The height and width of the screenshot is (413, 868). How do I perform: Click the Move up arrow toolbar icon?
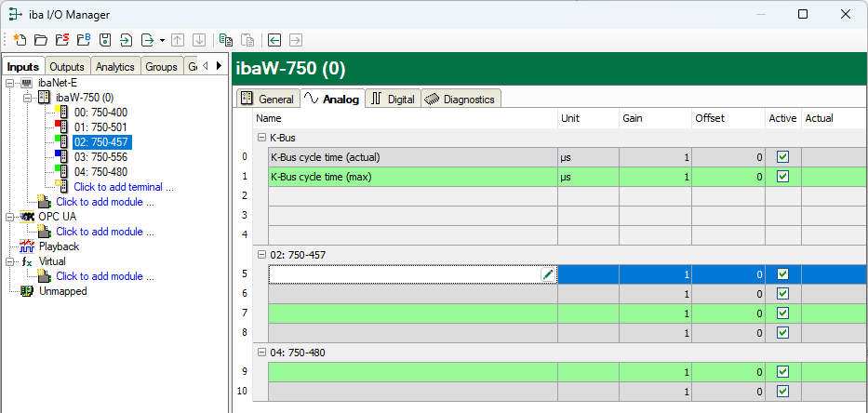tap(177, 39)
